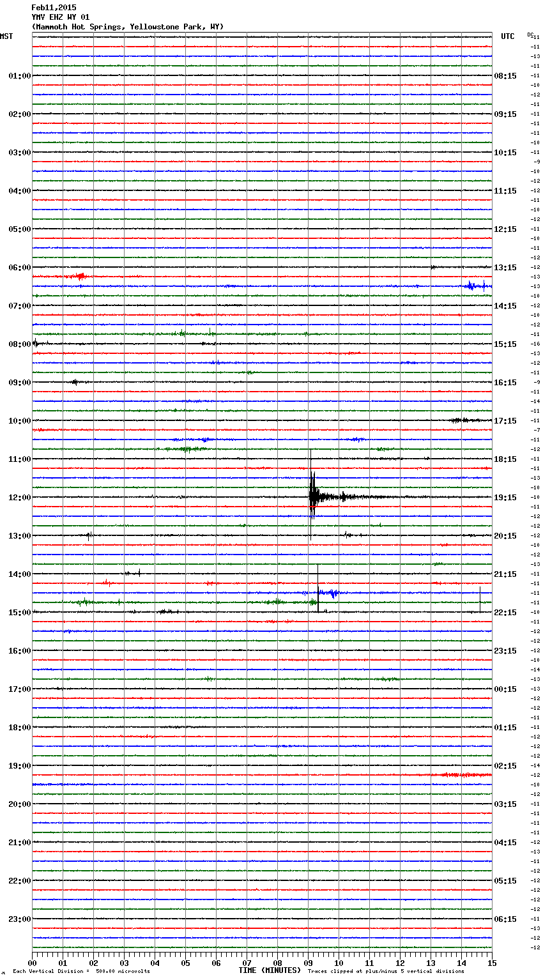Click the "17:00" MST time label
The height and width of the screenshot is (980, 543).
[x=20, y=689]
